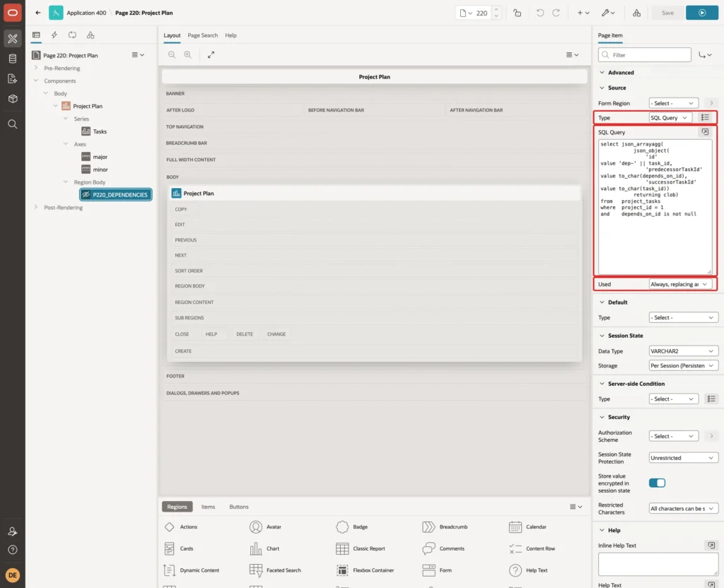The image size is (724, 588).
Task: Open the SQL Workshop database icon
Action: [13, 59]
